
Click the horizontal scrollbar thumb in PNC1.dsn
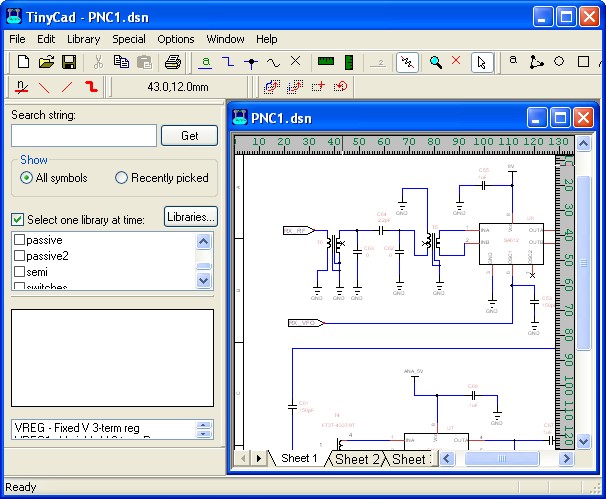tap(502, 459)
